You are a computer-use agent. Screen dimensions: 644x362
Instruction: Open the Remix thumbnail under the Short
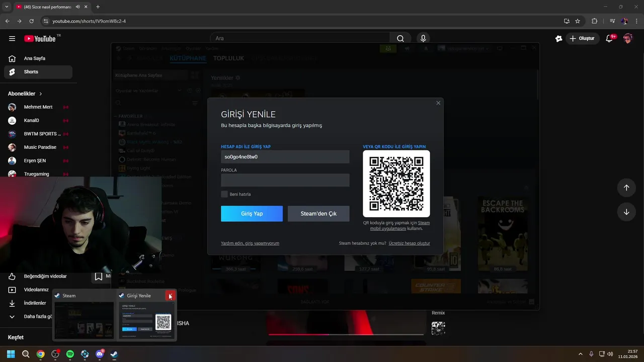pos(438,328)
